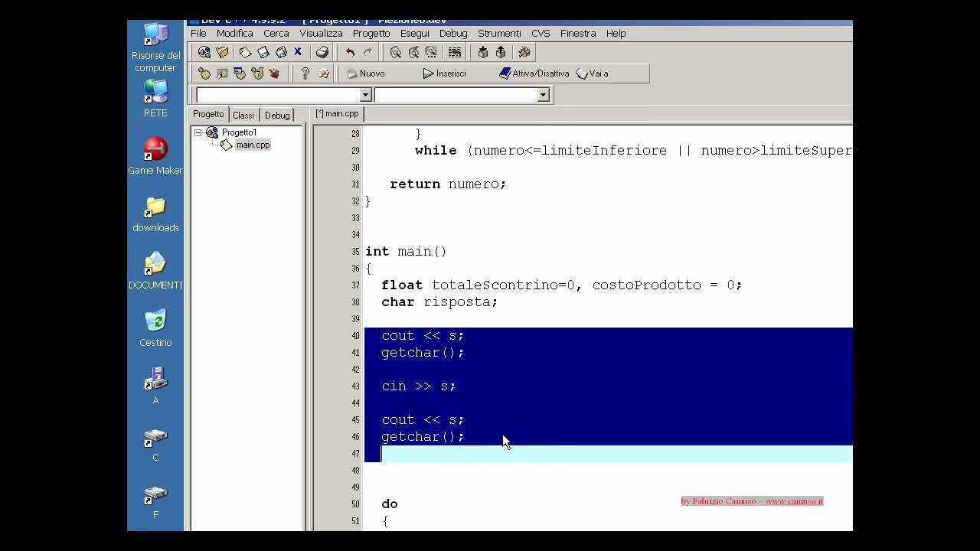
Task: Select the drive F desktop shortcut
Action: 155,500
